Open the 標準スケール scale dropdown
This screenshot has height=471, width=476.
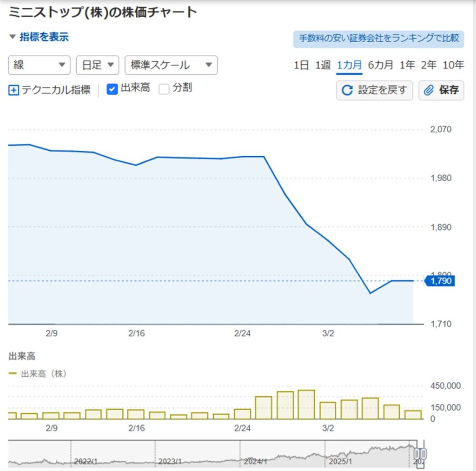click(x=171, y=65)
